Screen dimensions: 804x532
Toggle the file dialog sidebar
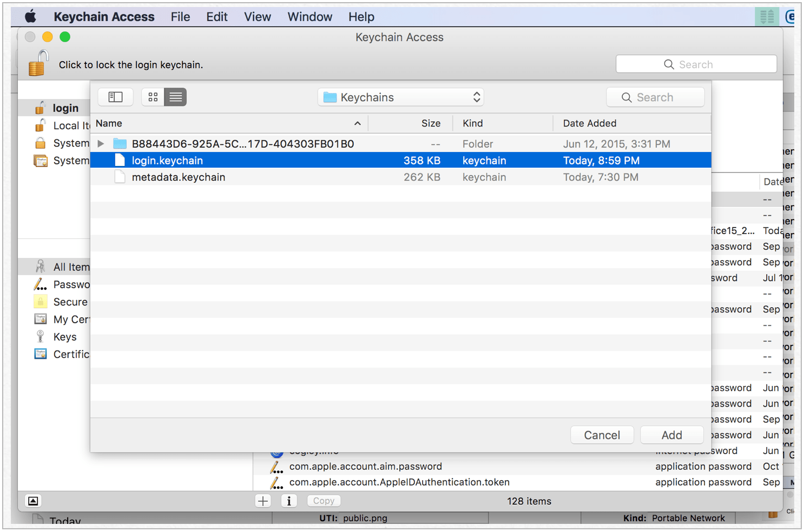[115, 97]
